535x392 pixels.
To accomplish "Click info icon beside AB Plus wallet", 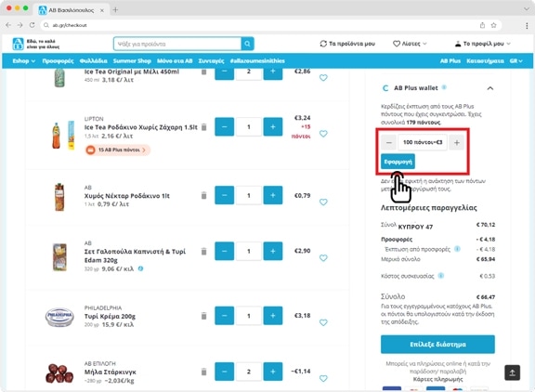I will 444,87.
